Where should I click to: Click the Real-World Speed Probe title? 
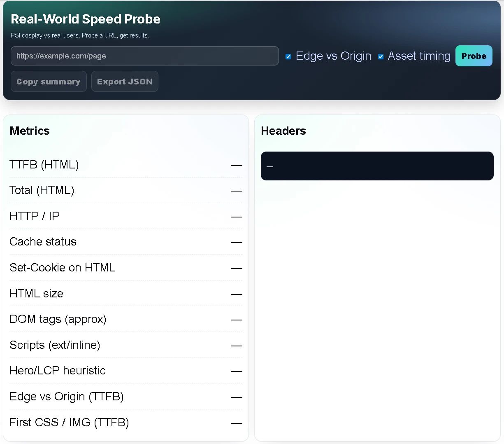pyautogui.click(x=85, y=19)
